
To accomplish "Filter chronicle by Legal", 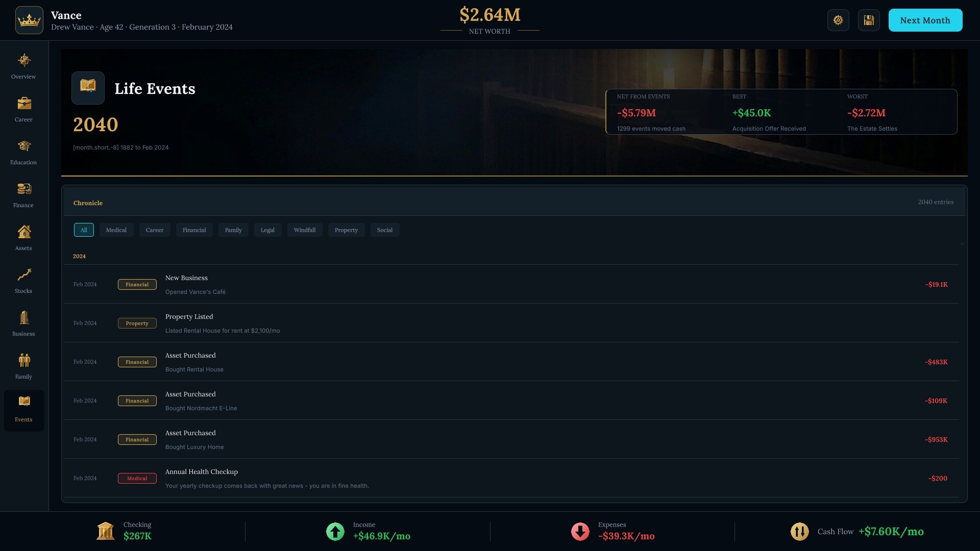I will (267, 230).
